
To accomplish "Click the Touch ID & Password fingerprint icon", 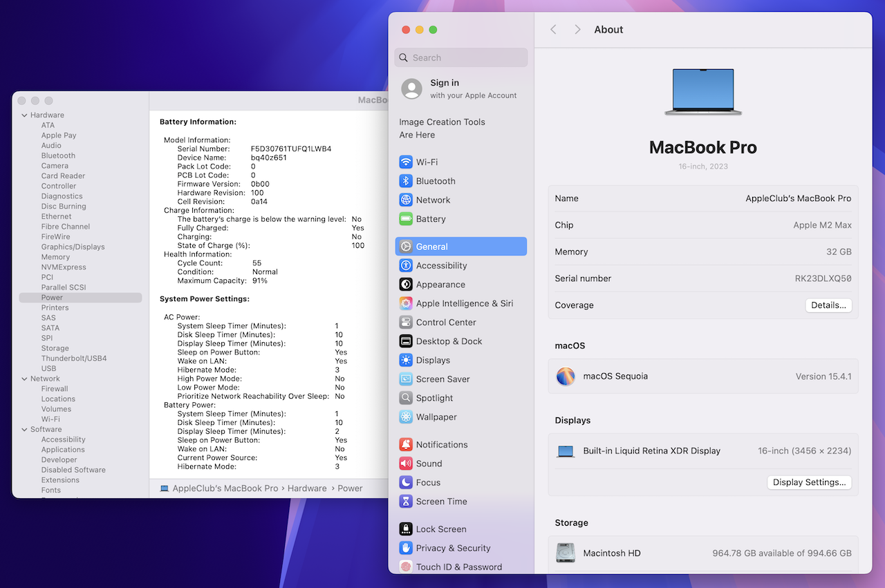I will pyautogui.click(x=406, y=567).
